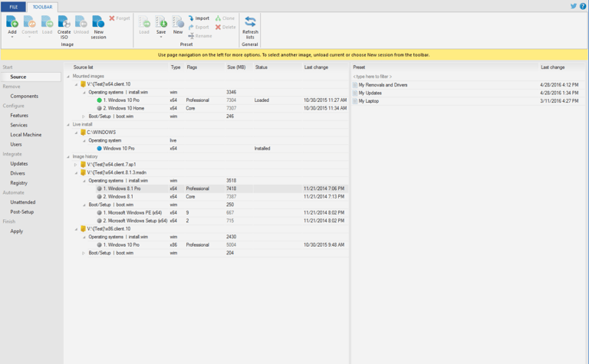Collapse the V:\[Test]\x64.client.8.1.3.msdn node
Image resolution: width=589 pixels, height=364 pixels.
pyautogui.click(x=76, y=172)
